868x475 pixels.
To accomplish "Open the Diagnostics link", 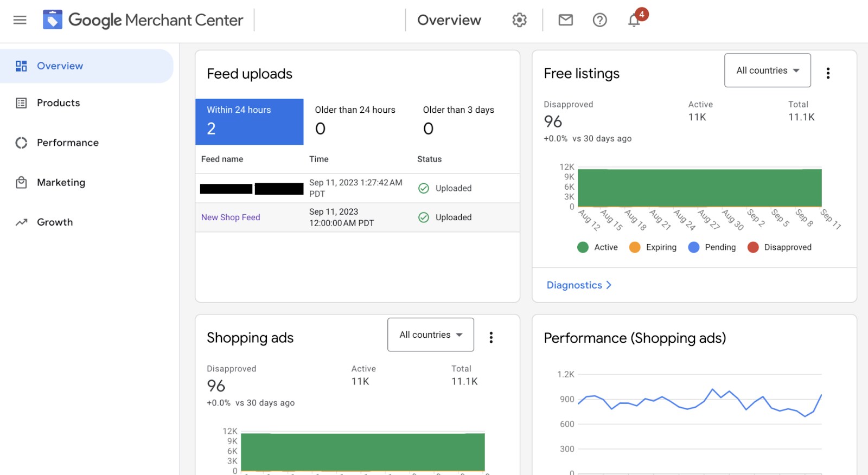I will pos(579,285).
